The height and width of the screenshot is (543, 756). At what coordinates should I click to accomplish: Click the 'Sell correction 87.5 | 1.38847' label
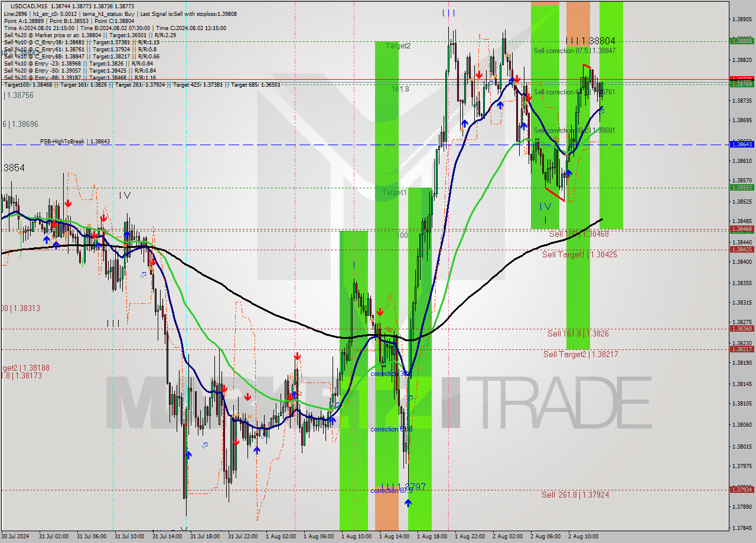coord(575,51)
